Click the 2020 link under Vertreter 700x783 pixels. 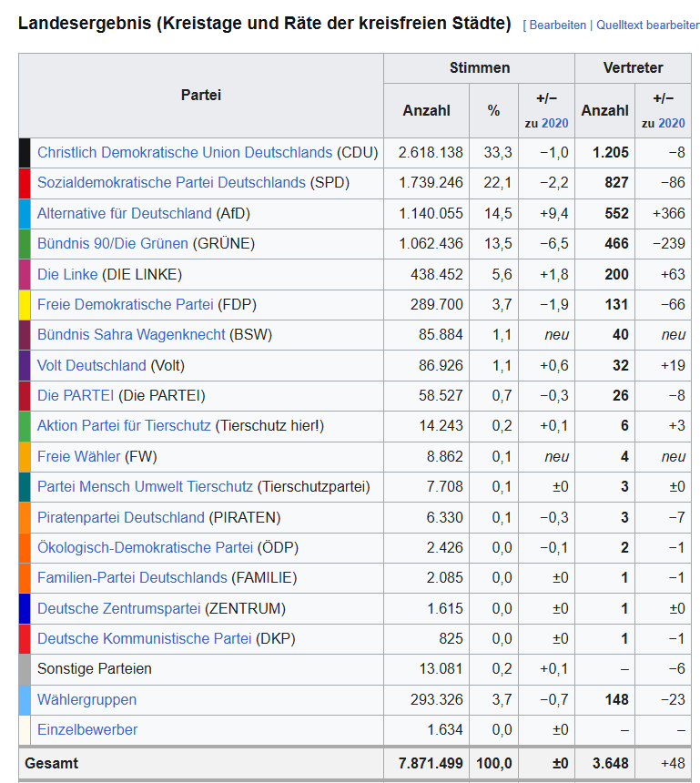click(x=672, y=123)
